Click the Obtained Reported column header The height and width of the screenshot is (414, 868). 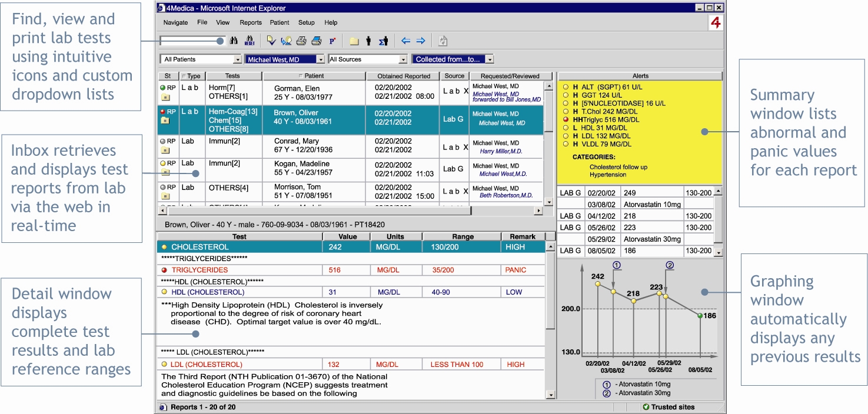pyautogui.click(x=403, y=76)
